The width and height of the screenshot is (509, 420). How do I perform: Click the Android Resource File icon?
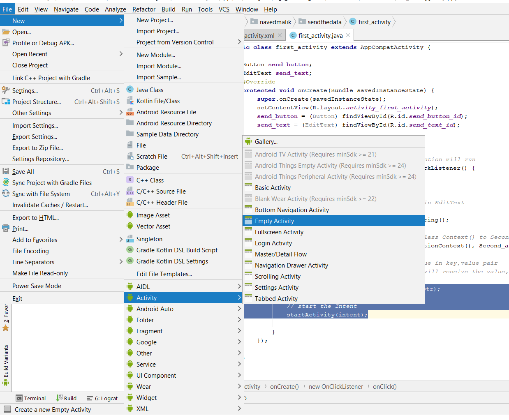[x=130, y=112]
